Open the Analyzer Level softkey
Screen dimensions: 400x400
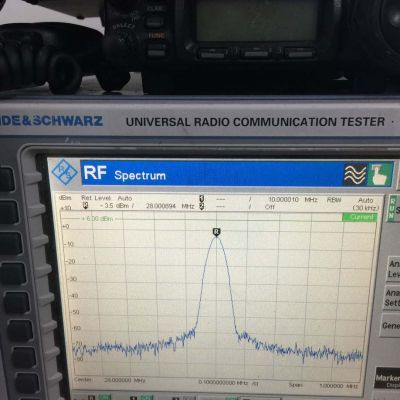tap(394, 269)
